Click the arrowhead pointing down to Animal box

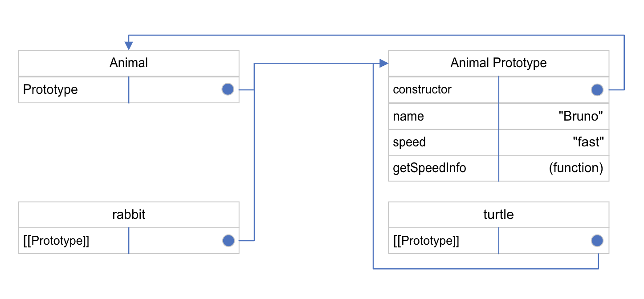click(x=129, y=46)
